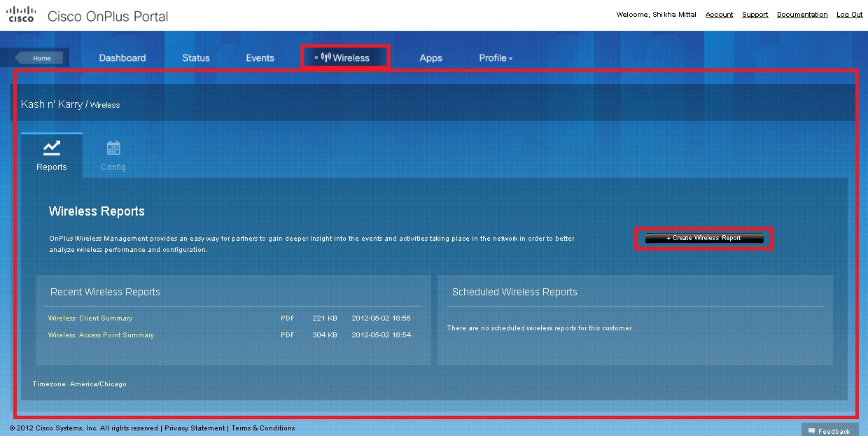Open the Config calendar icon
The image size is (868, 436).
[x=113, y=148]
